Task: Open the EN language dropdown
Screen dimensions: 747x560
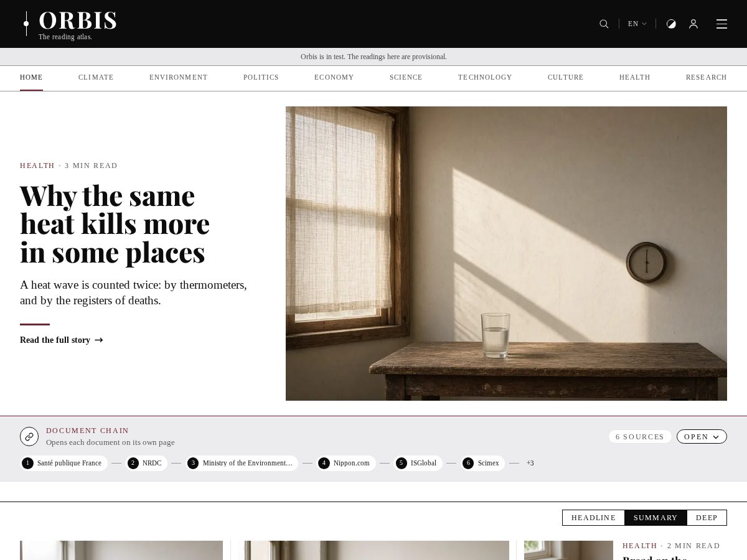Action: 637,24
